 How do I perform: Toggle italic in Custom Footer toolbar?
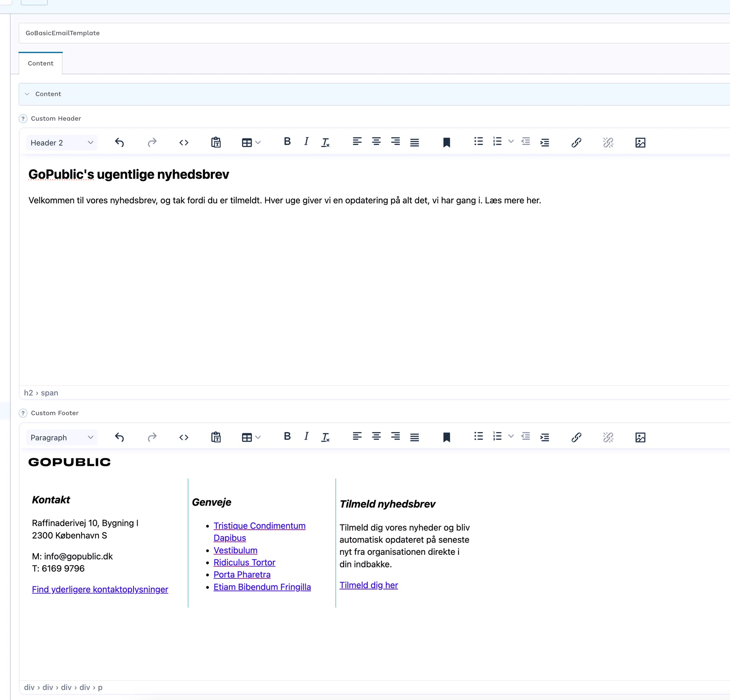306,437
